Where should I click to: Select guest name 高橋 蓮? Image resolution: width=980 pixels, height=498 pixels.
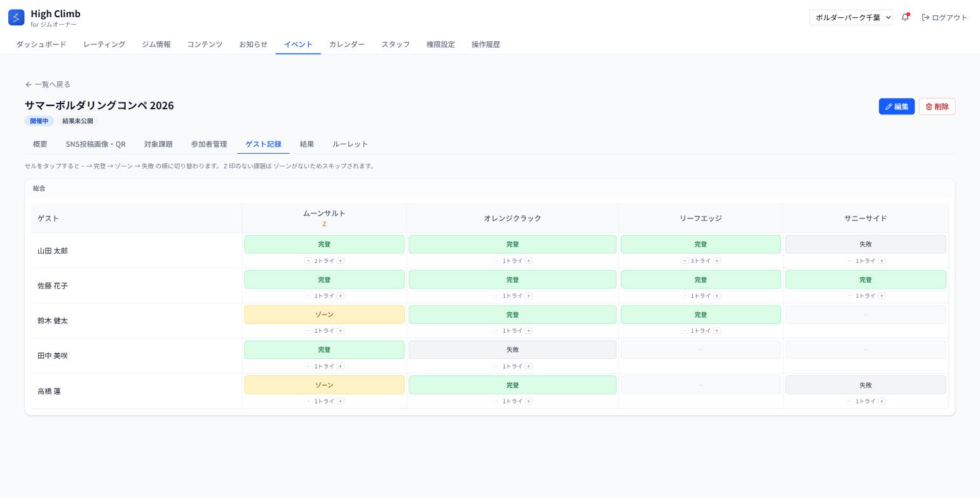coord(49,391)
